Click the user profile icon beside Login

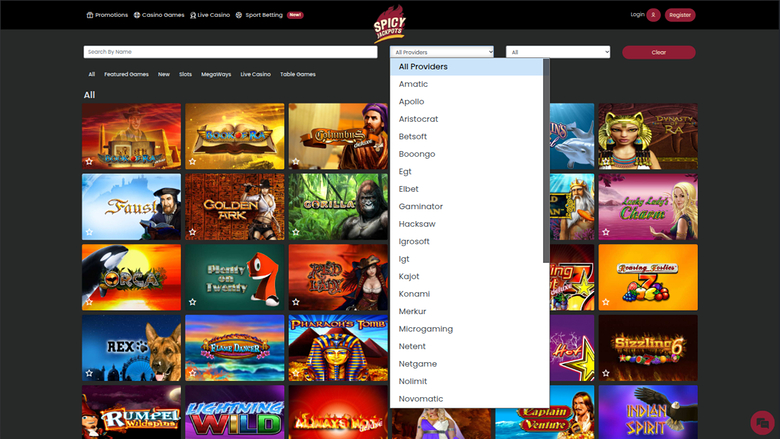click(x=653, y=15)
